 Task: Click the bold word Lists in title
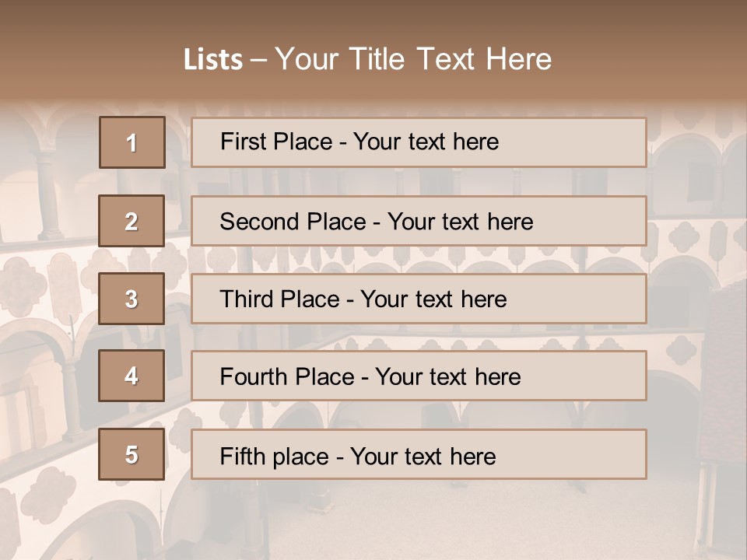[x=213, y=59]
